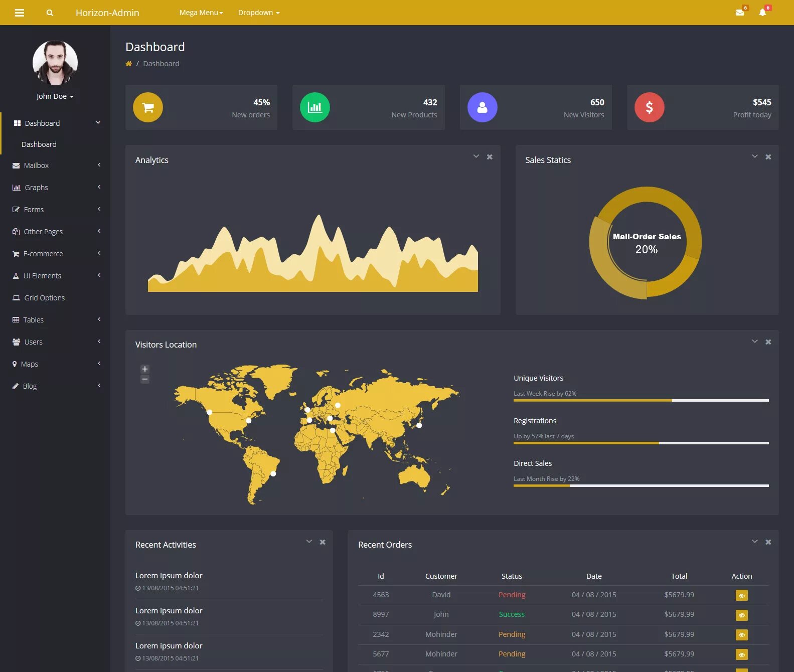The height and width of the screenshot is (672, 794).
Task: Open the John Doe user dropdown
Action: coord(55,96)
